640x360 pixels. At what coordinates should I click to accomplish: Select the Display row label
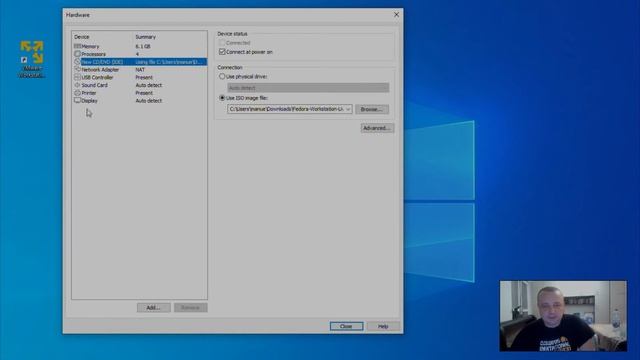[x=89, y=100]
